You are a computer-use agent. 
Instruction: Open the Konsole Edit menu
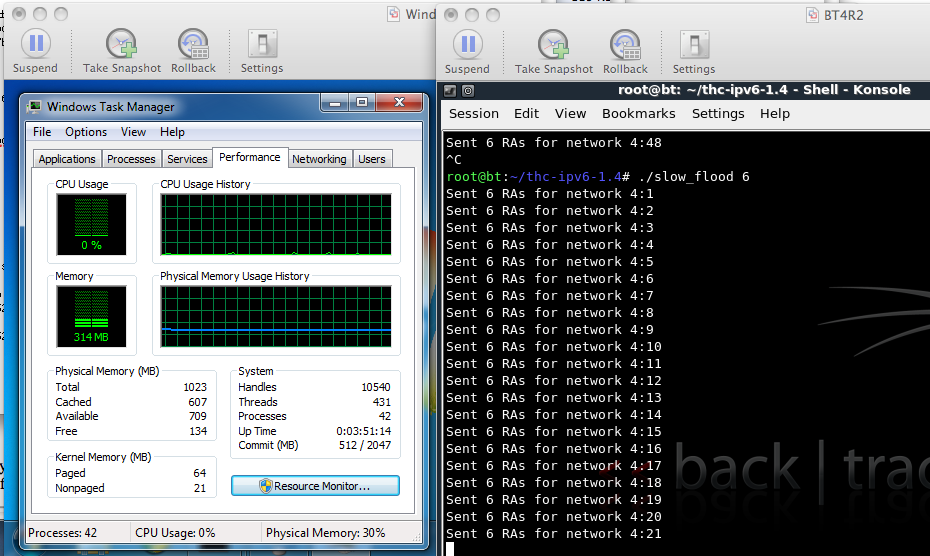(526, 113)
